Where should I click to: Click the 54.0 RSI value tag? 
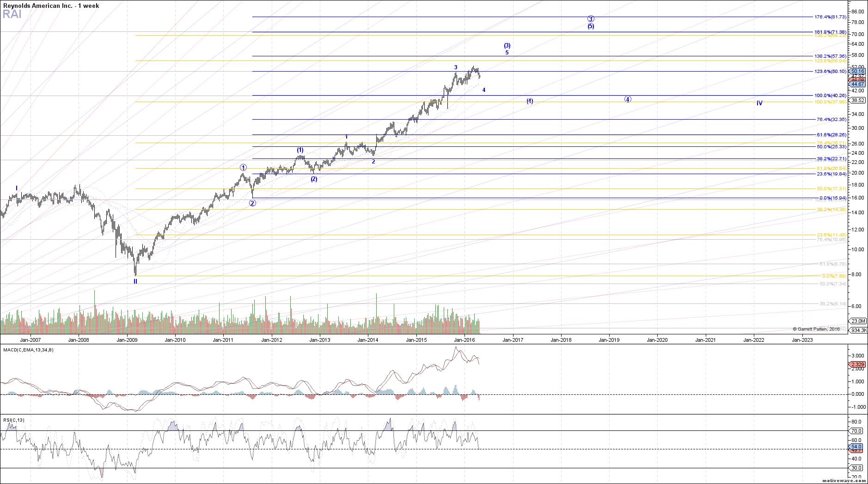coord(856,447)
